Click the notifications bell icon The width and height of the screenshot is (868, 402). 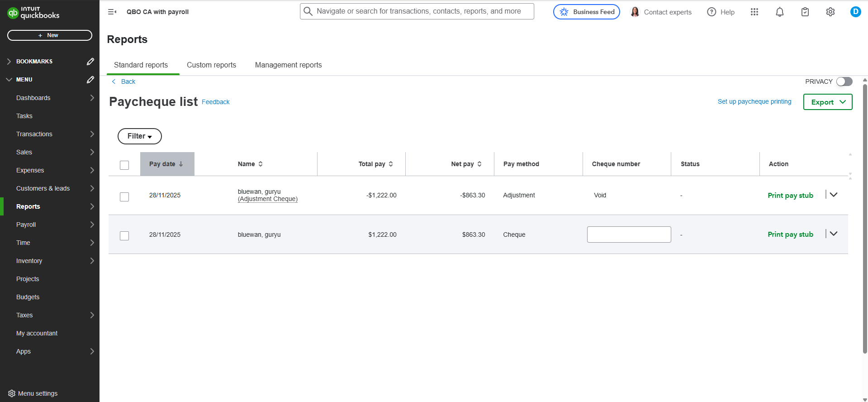coord(779,12)
